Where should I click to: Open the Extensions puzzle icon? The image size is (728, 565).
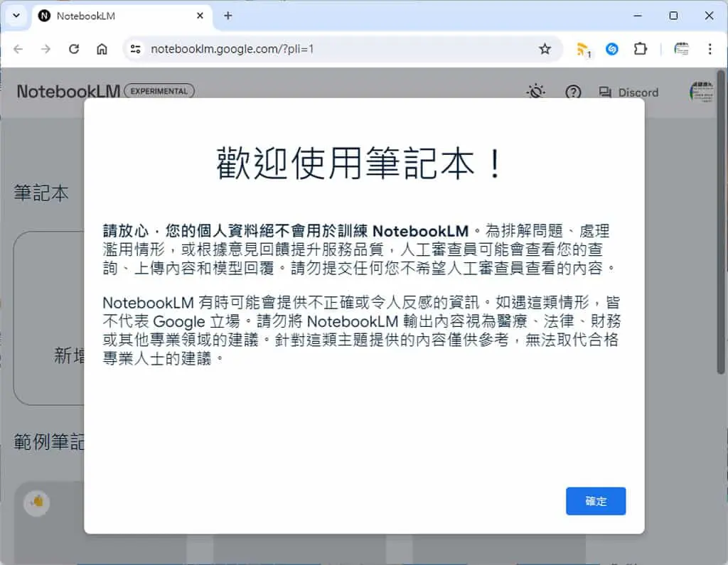point(641,49)
